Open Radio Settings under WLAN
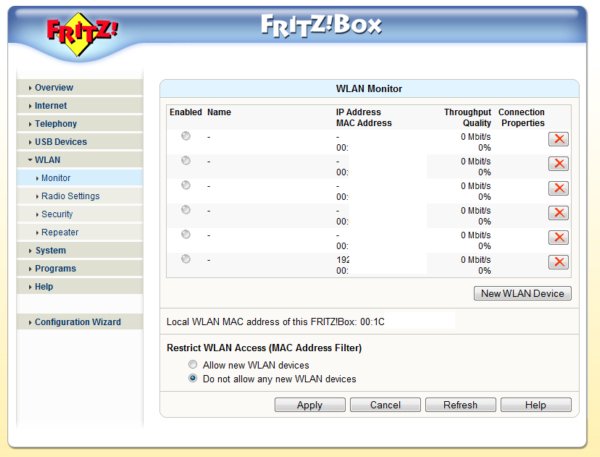Screen dimensions: 600x457 pyautogui.click(x=70, y=196)
